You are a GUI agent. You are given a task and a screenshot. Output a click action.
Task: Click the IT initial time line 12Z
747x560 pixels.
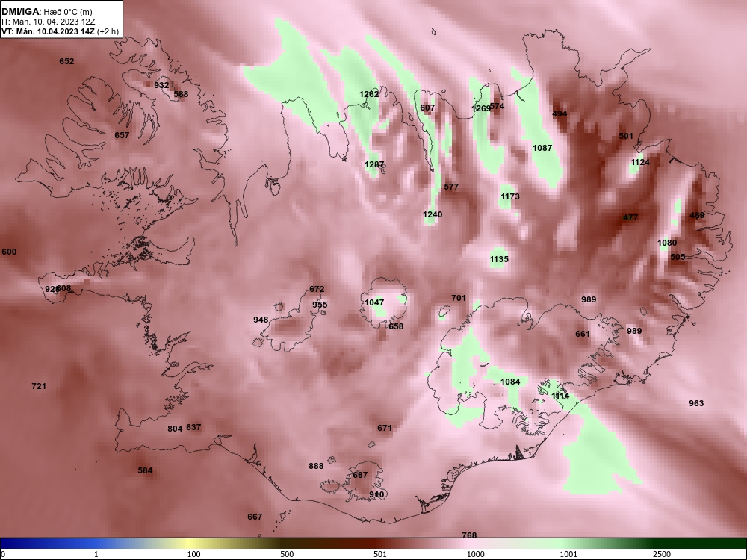[x=49, y=22]
